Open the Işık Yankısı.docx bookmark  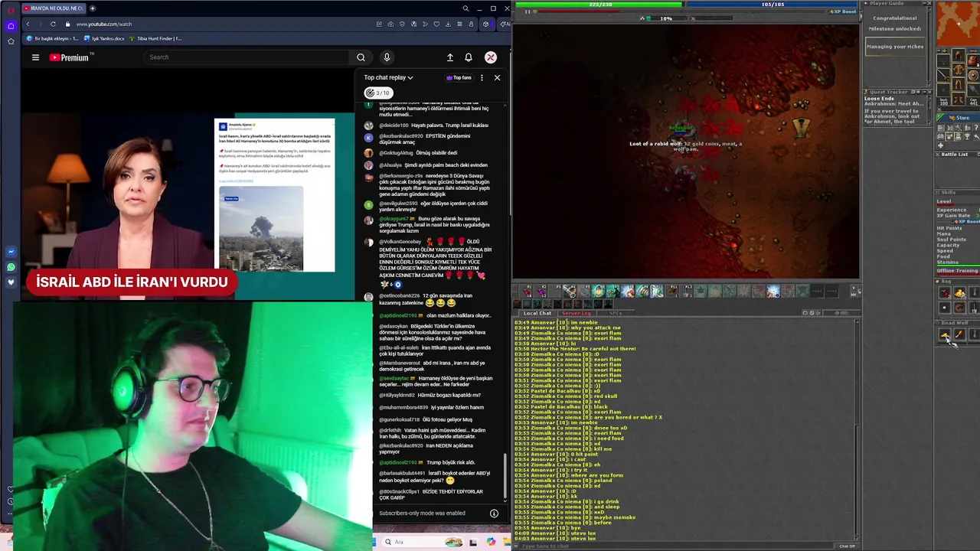[x=103, y=38]
